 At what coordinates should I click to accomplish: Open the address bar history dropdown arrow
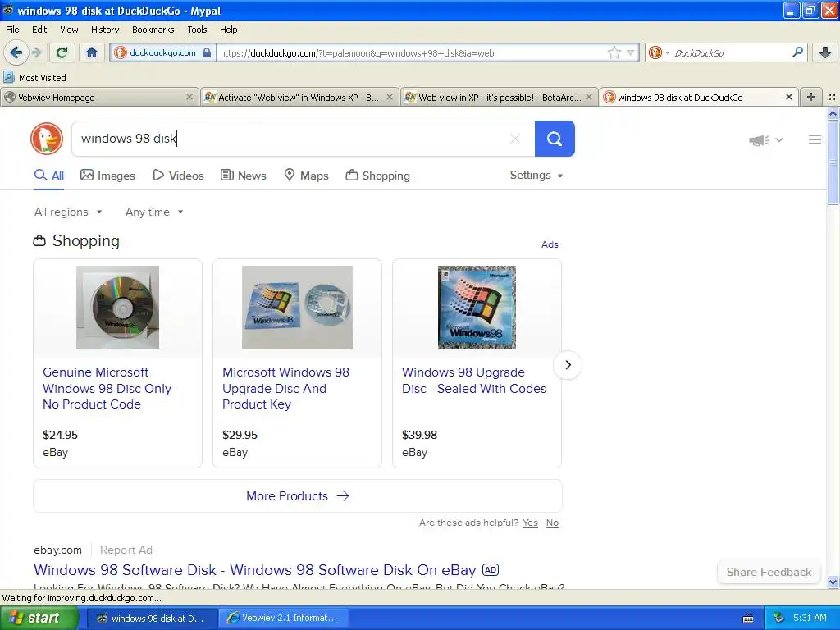[x=631, y=52]
